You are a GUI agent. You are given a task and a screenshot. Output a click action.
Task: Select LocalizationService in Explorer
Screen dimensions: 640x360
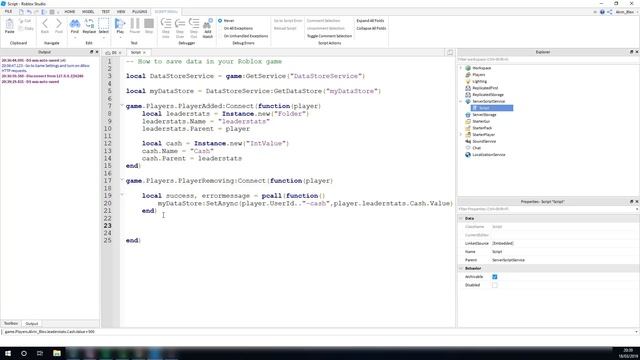pyautogui.click(x=489, y=155)
